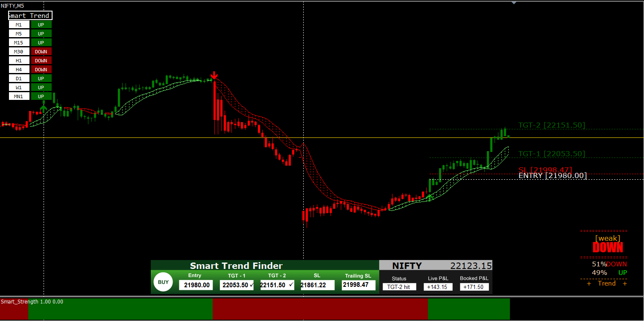The width and height of the screenshot is (644, 321).
Task: Click the small dropdown arrow at top right
Action: (x=514, y=3)
